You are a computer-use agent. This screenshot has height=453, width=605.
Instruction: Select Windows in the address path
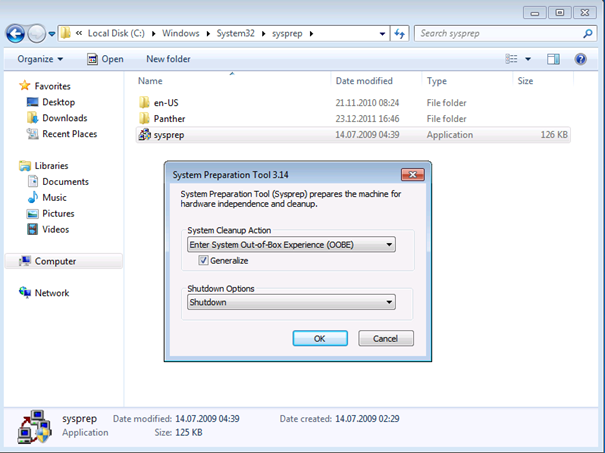[180, 34]
